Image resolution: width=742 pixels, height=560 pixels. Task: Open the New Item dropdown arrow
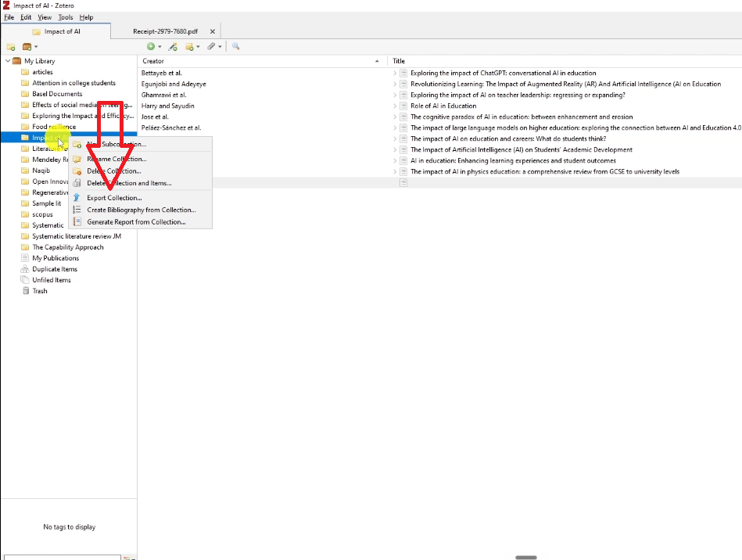[x=160, y=46]
